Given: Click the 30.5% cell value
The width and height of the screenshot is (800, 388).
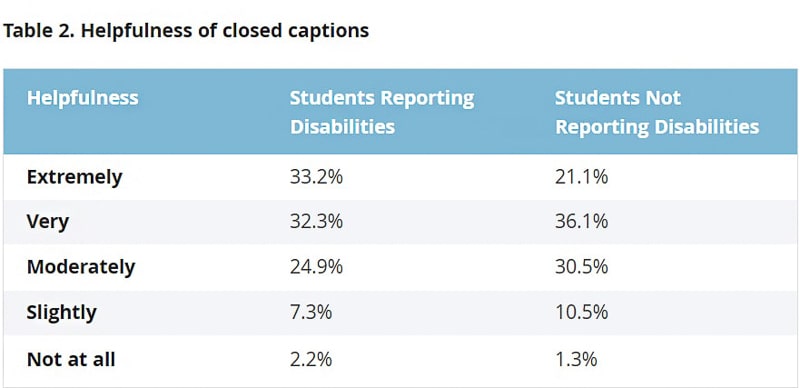Looking at the screenshot, I should click(582, 266).
